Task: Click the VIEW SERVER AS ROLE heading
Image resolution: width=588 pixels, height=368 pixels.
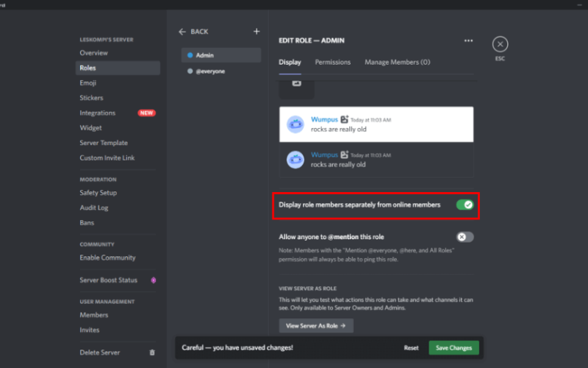Action: coord(307,289)
